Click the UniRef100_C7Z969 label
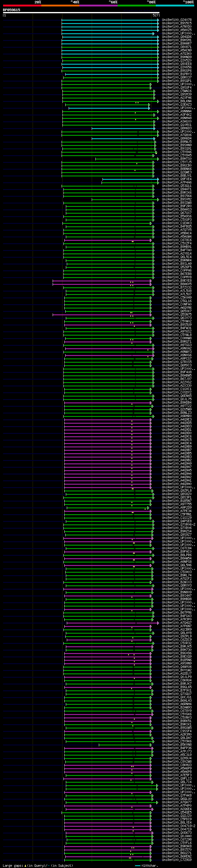 click(x=177, y=860)
